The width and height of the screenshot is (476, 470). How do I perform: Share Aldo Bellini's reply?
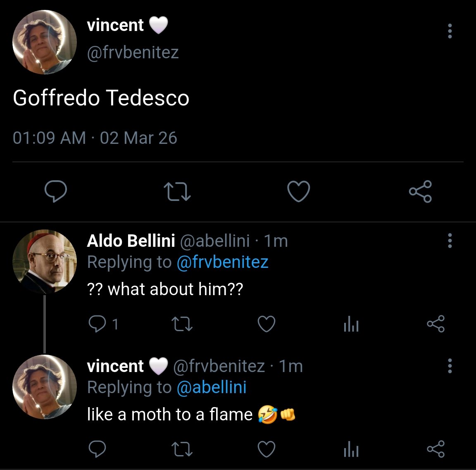436,324
